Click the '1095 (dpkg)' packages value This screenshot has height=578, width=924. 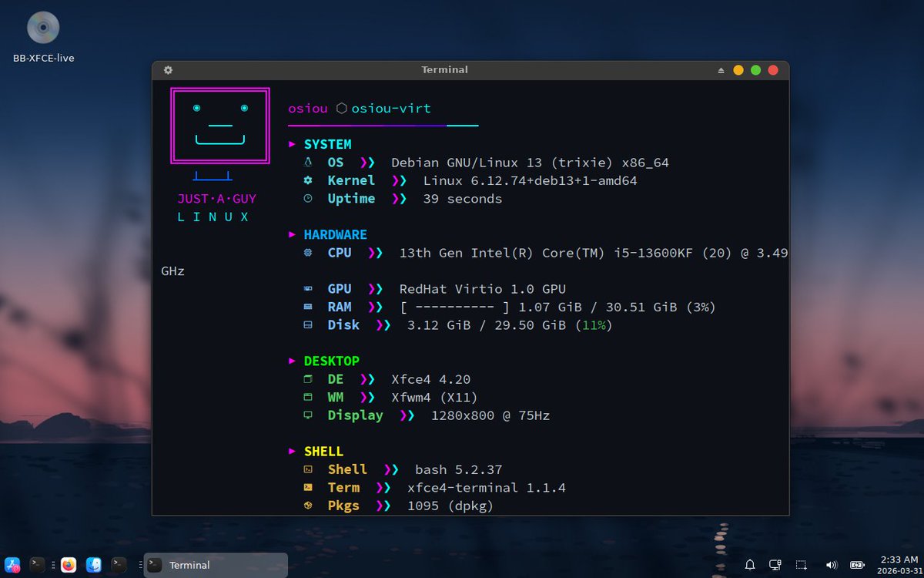point(450,506)
